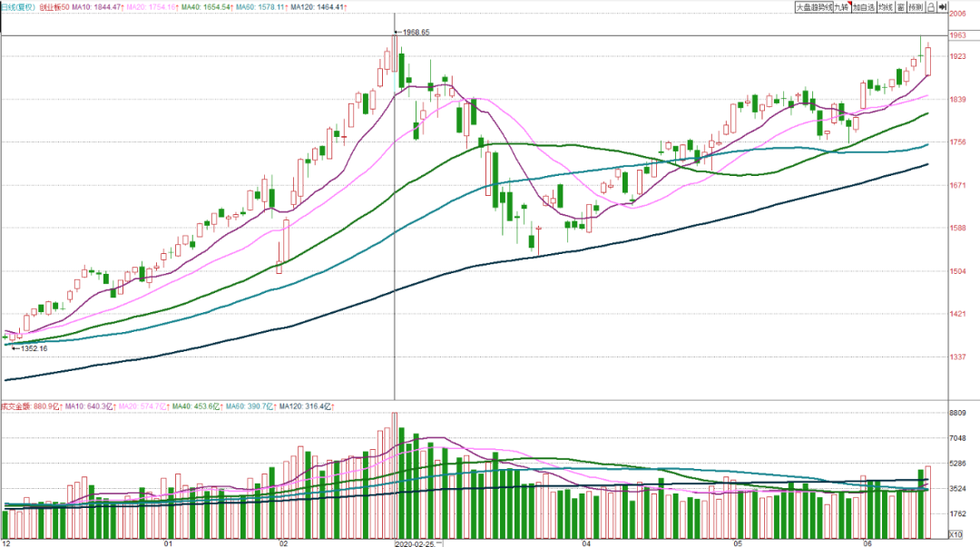Click the 01 month label on time axis

point(168,543)
